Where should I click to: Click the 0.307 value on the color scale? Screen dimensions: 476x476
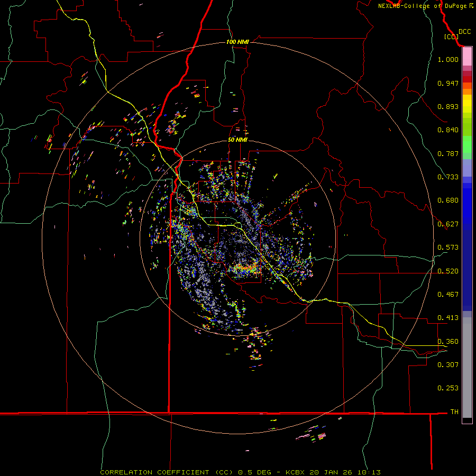click(448, 365)
